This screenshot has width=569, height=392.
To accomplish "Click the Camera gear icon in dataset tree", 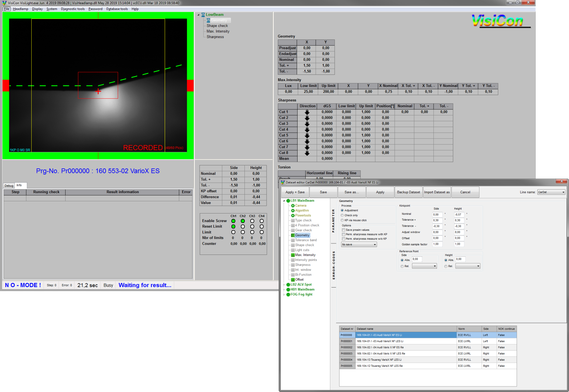I will click(x=293, y=206).
